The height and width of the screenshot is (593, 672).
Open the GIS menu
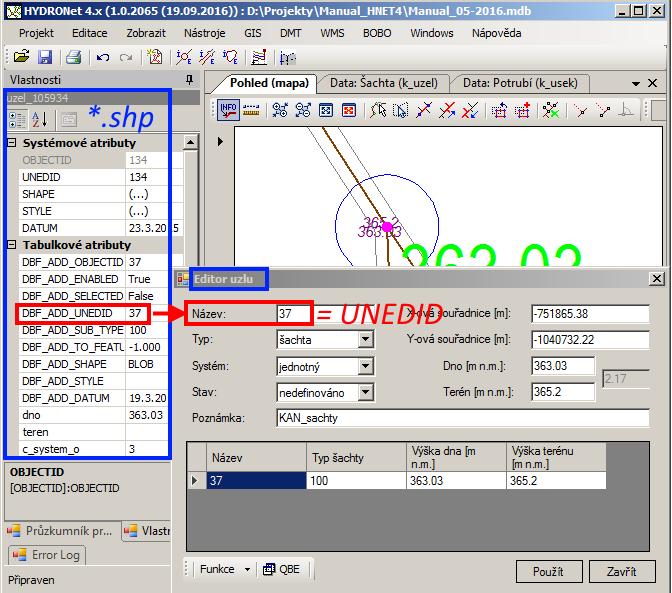click(x=252, y=33)
